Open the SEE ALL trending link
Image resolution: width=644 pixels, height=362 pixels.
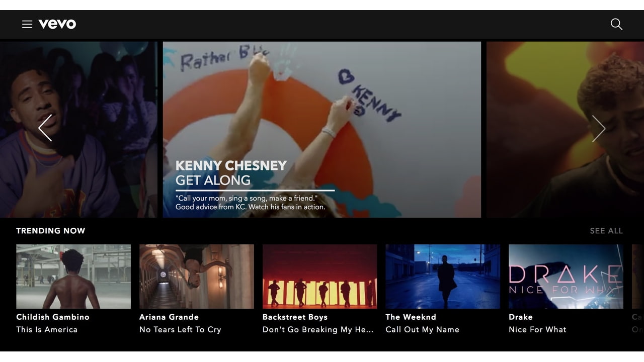pyautogui.click(x=606, y=231)
